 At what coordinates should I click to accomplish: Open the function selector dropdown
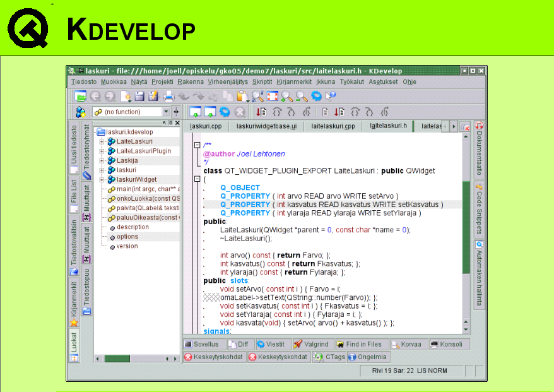tap(166, 112)
